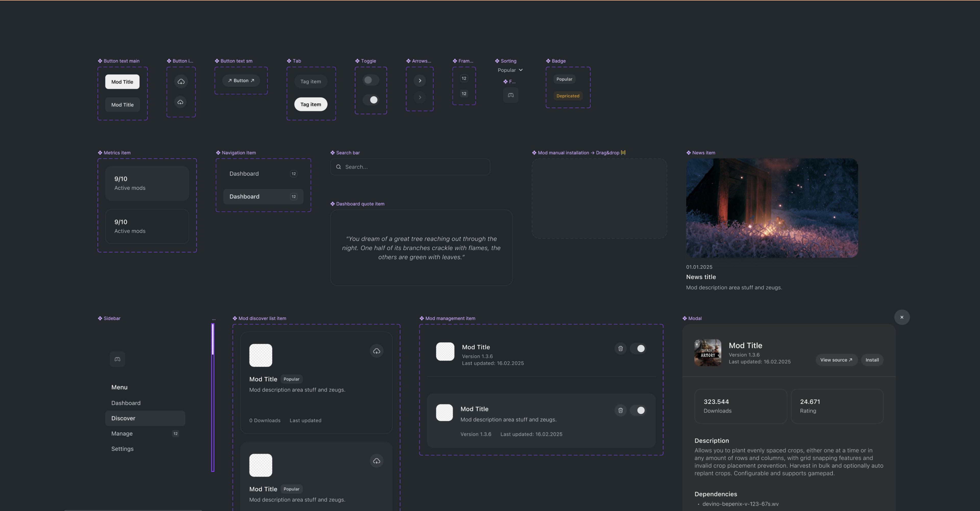
Task: Click the gamepad icon at the sidebar top
Action: click(117, 359)
